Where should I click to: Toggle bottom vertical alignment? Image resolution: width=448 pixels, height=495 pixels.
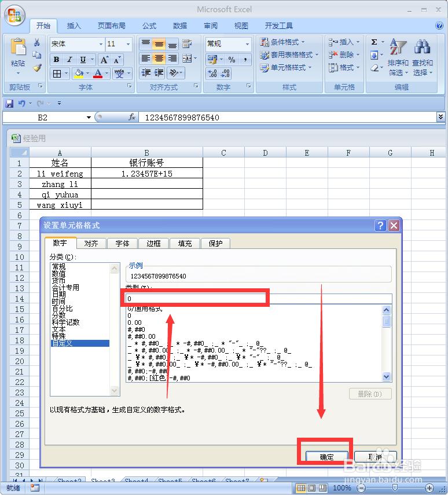[x=172, y=44]
